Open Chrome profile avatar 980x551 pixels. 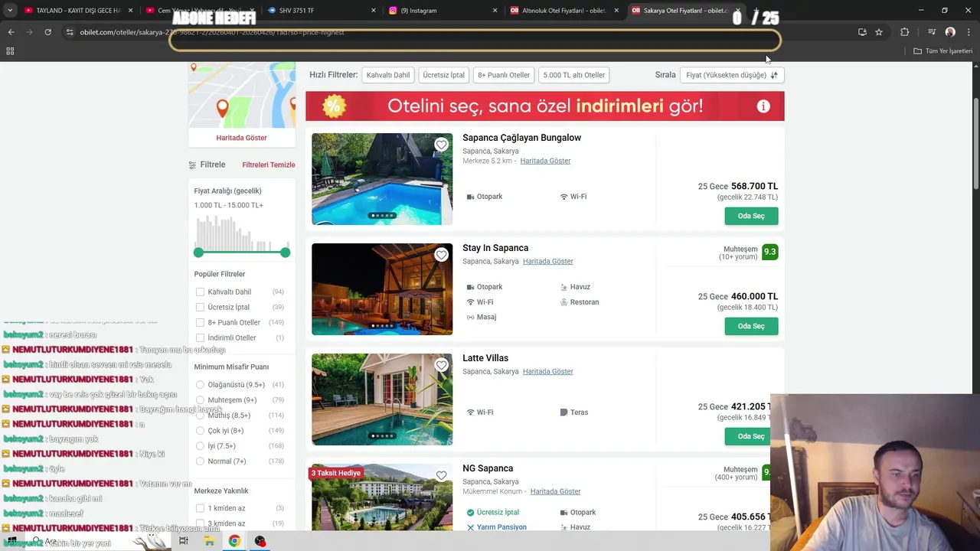point(950,32)
